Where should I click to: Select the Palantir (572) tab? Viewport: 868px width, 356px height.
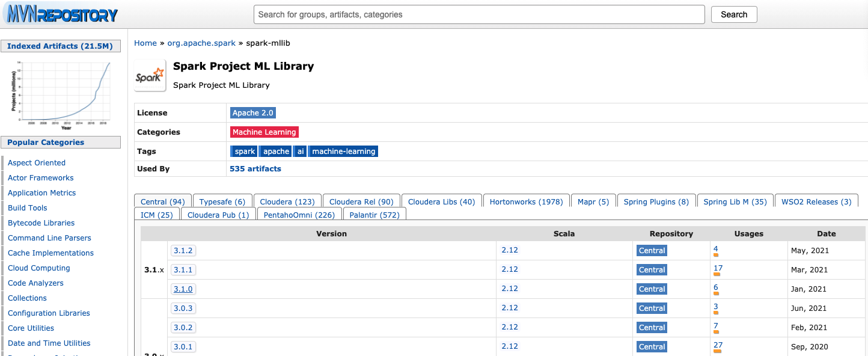pyautogui.click(x=374, y=214)
